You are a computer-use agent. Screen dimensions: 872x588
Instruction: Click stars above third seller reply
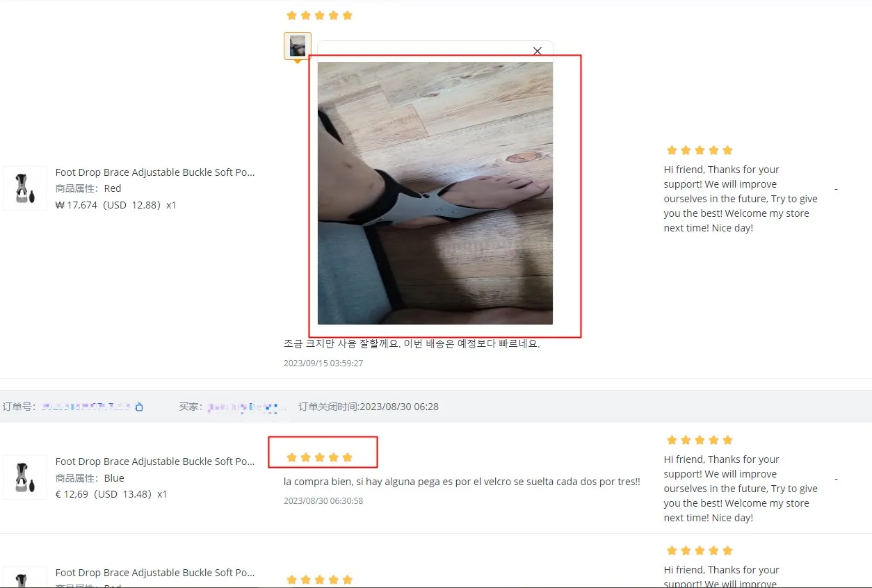tap(700, 550)
